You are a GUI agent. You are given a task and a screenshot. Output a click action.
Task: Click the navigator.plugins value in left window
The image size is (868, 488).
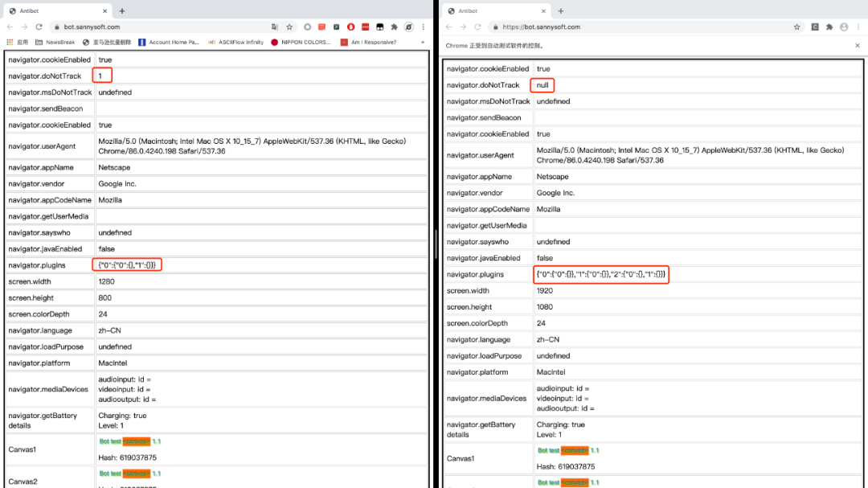point(127,265)
